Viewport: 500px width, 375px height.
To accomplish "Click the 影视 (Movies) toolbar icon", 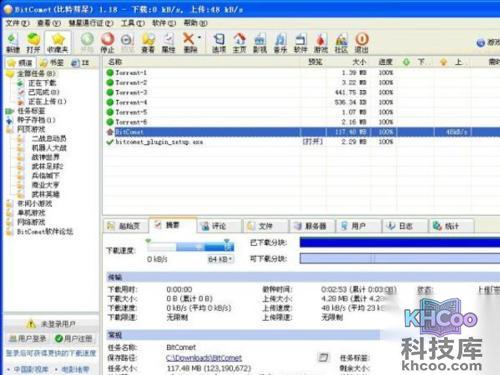I will click(x=260, y=43).
